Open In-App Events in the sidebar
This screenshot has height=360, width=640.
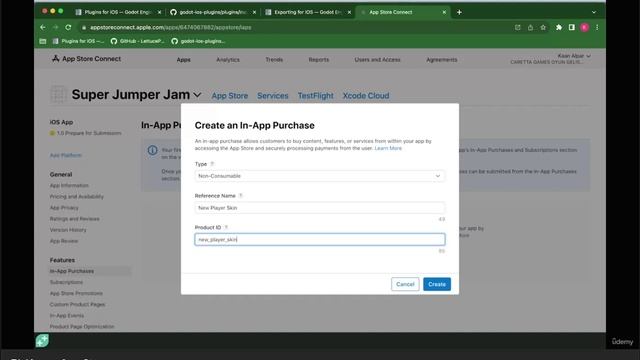tap(67, 316)
